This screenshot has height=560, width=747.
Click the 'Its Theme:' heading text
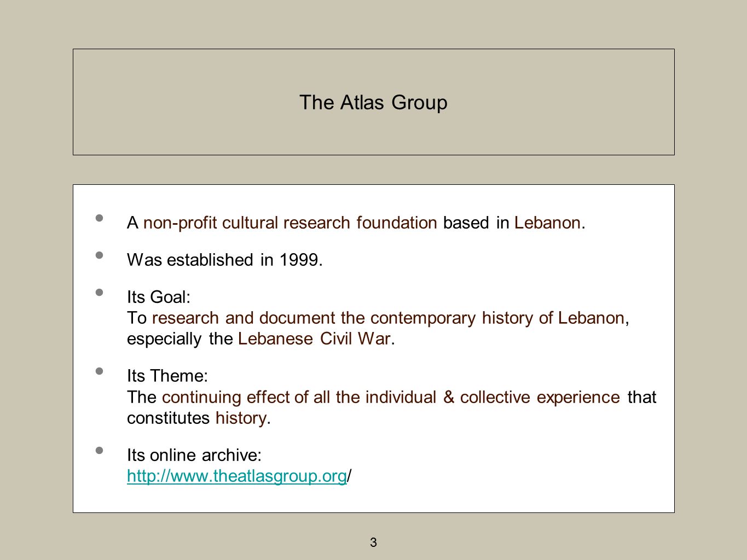[167, 376]
